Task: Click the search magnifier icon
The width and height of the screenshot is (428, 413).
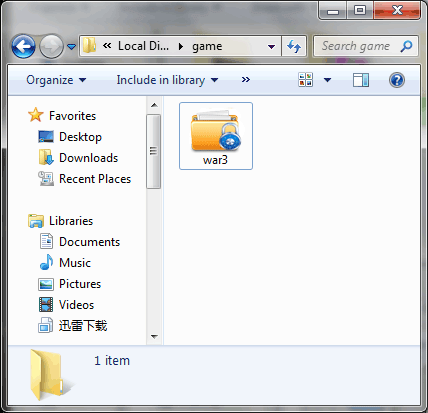Action: pos(406,46)
